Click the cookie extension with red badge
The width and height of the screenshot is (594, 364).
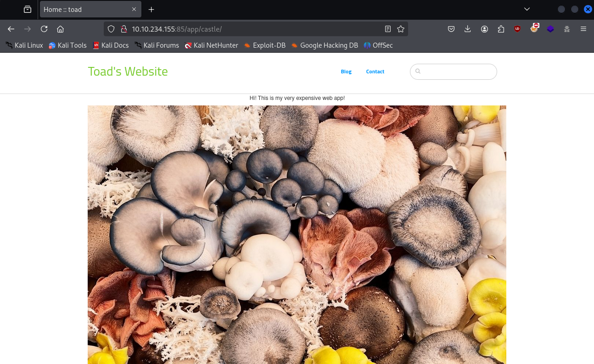(x=534, y=28)
